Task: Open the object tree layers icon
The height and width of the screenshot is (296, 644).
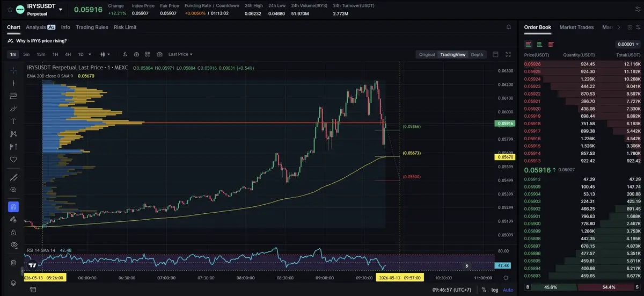Action: click(x=13, y=283)
